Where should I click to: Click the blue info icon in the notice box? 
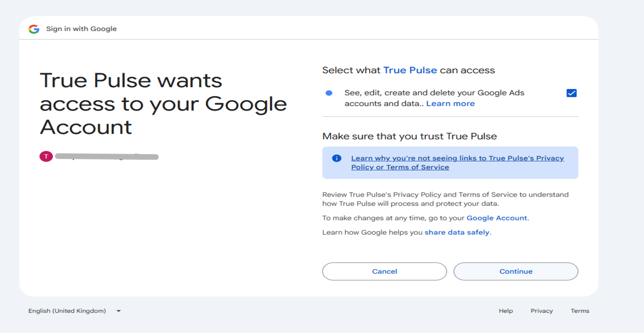pyautogui.click(x=336, y=158)
